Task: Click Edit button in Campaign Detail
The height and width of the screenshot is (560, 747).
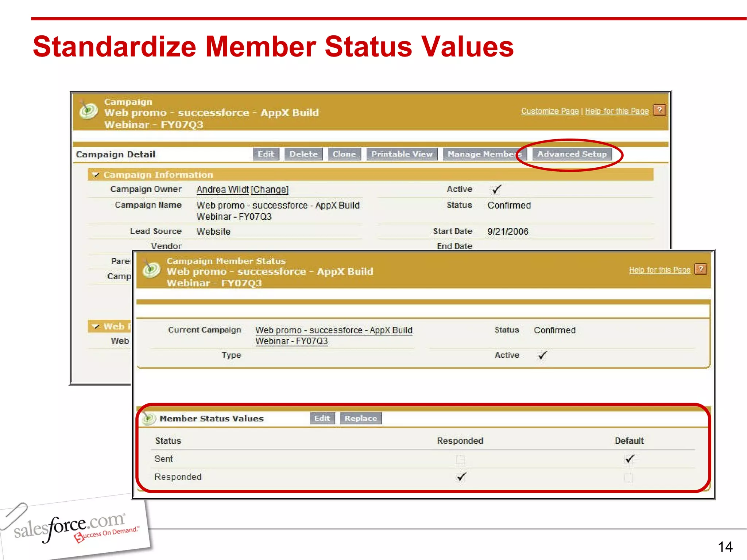Action: pyautogui.click(x=266, y=154)
